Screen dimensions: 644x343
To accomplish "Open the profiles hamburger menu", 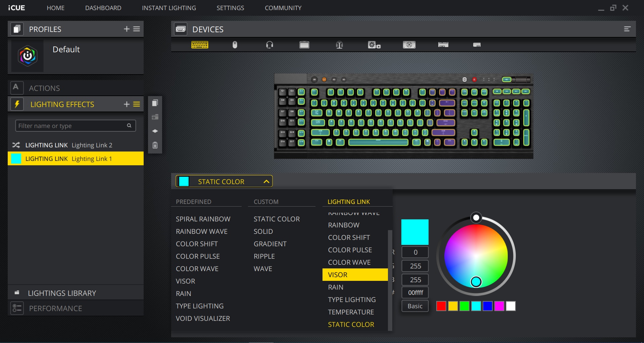I will 137,29.
